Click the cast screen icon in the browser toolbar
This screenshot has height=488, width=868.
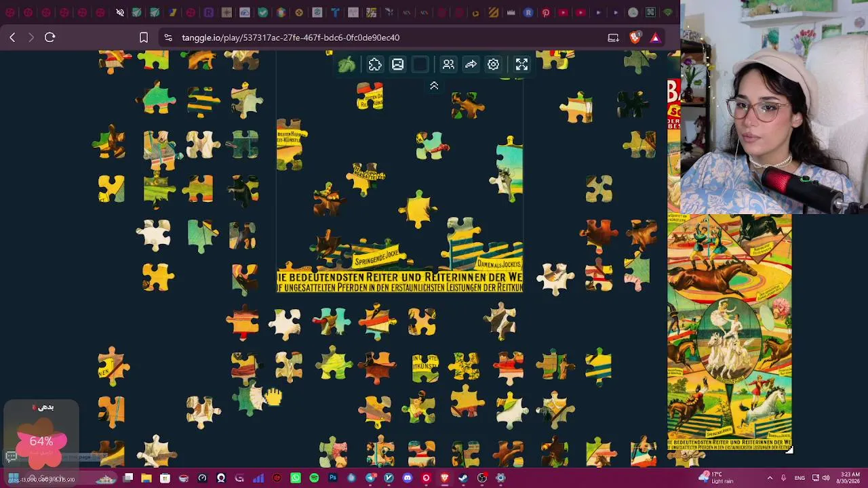coord(613,37)
